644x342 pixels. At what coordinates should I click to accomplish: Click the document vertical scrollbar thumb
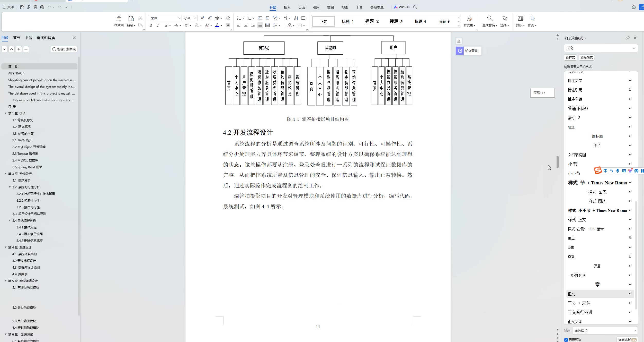pyautogui.click(x=557, y=162)
